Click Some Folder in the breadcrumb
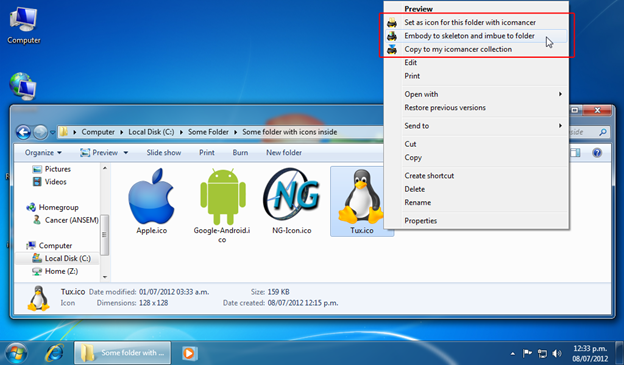The height and width of the screenshot is (365, 624). coord(208,132)
